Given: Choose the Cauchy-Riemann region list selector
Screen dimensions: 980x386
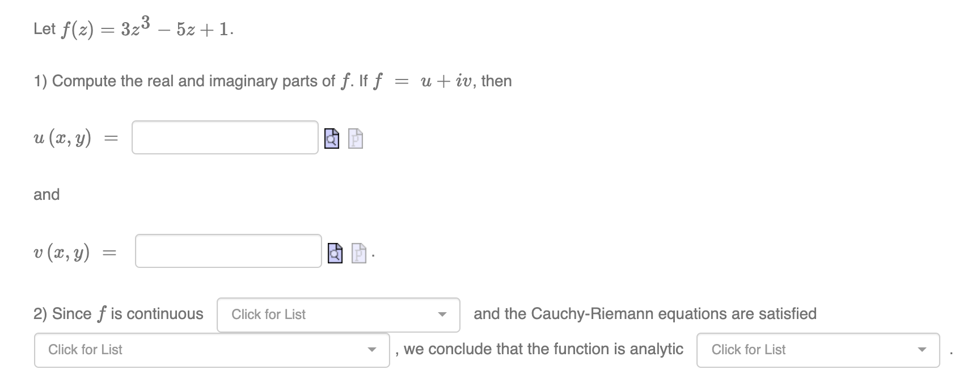Looking at the screenshot, I should (x=212, y=350).
